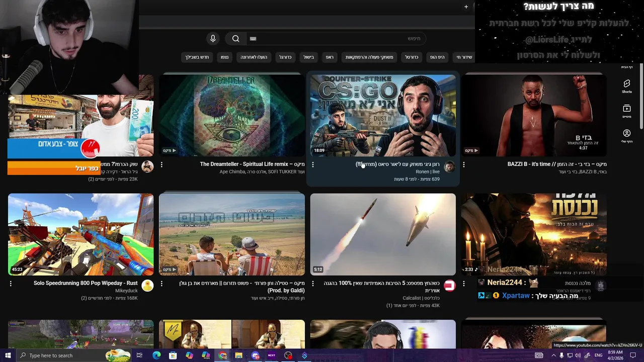Viewport: 644px width, 362px height.
Task: Open Mikeyduck channel avatar beside Rust video
Action: coord(147,286)
